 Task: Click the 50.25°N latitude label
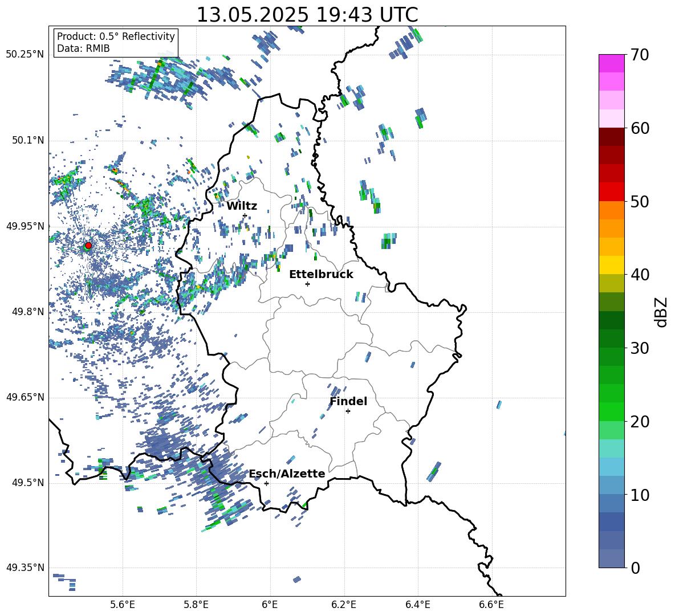click(25, 55)
